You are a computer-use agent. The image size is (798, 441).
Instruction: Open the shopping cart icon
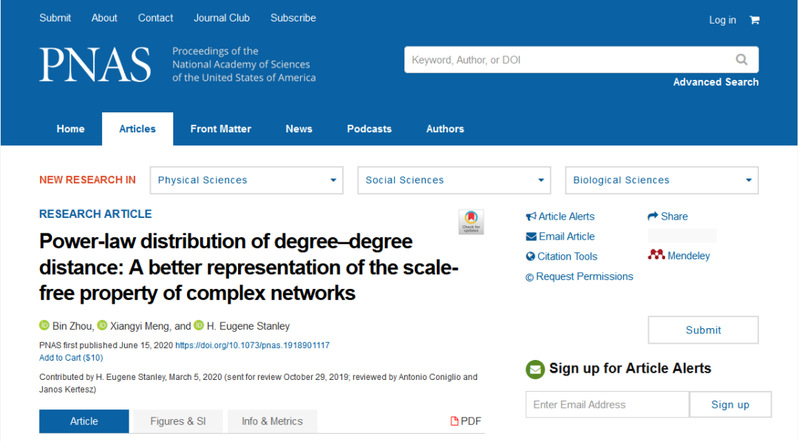(x=754, y=20)
